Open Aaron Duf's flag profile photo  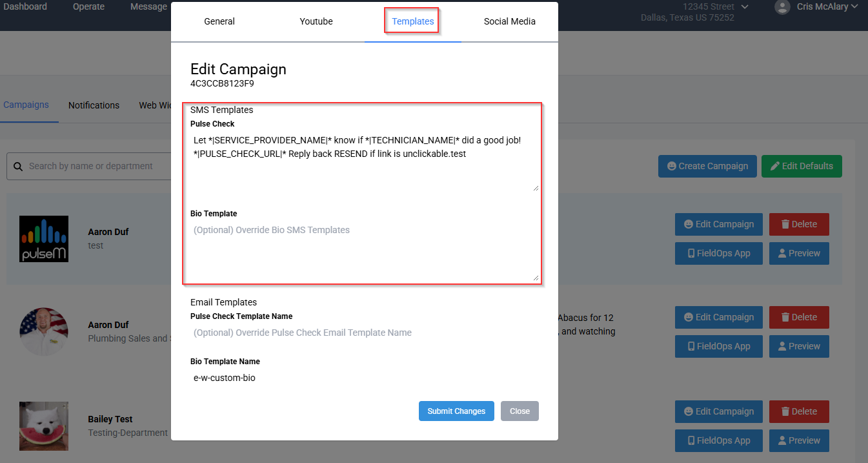tap(44, 331)
